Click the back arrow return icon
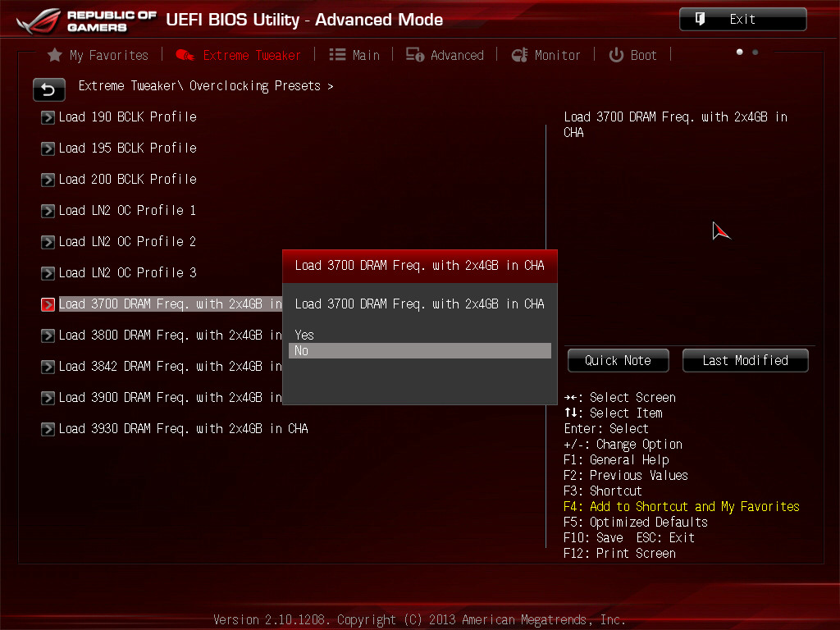The height and width of the screenshot is (630, 840). coord(48,89)
